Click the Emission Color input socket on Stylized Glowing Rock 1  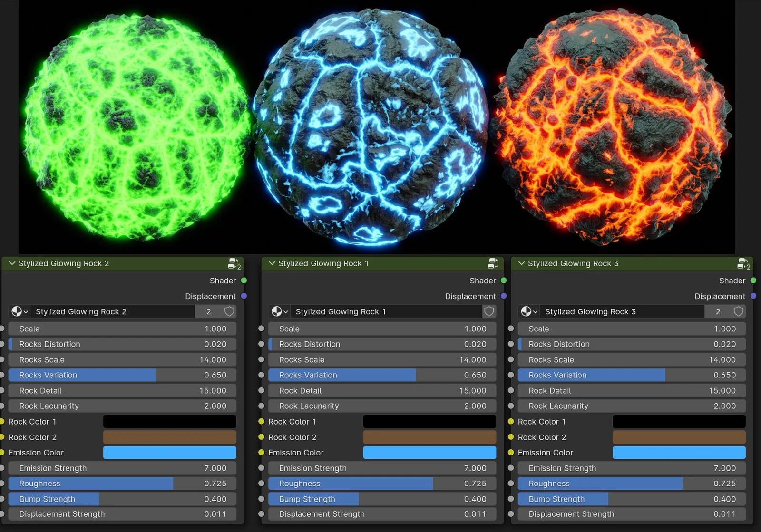click(x=261, y=453)
